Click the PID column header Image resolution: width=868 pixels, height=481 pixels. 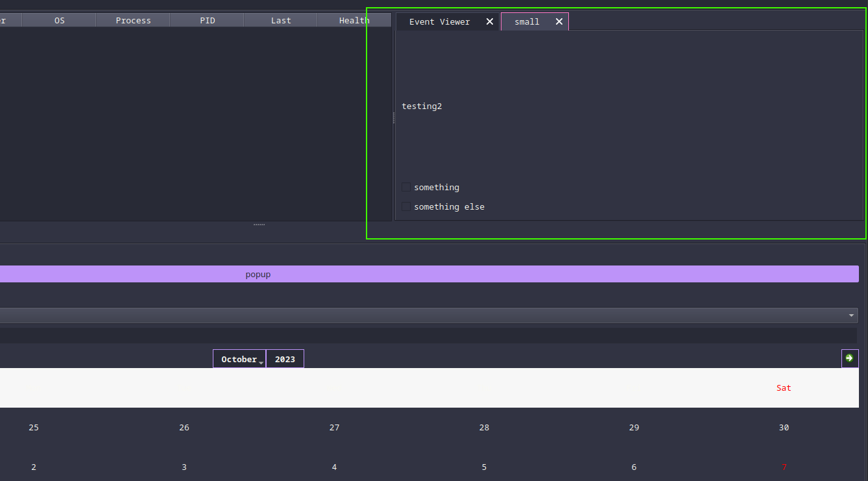click(x=207, y=21)
